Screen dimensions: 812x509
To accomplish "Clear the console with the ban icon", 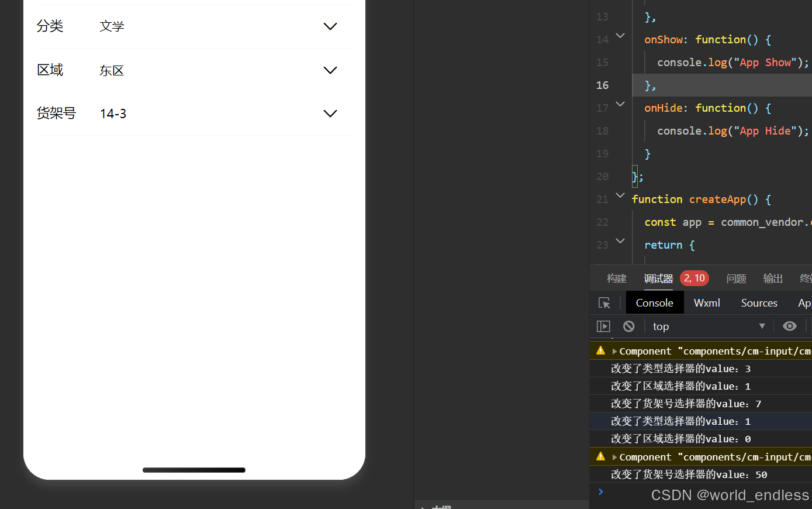I will (628, 326).
